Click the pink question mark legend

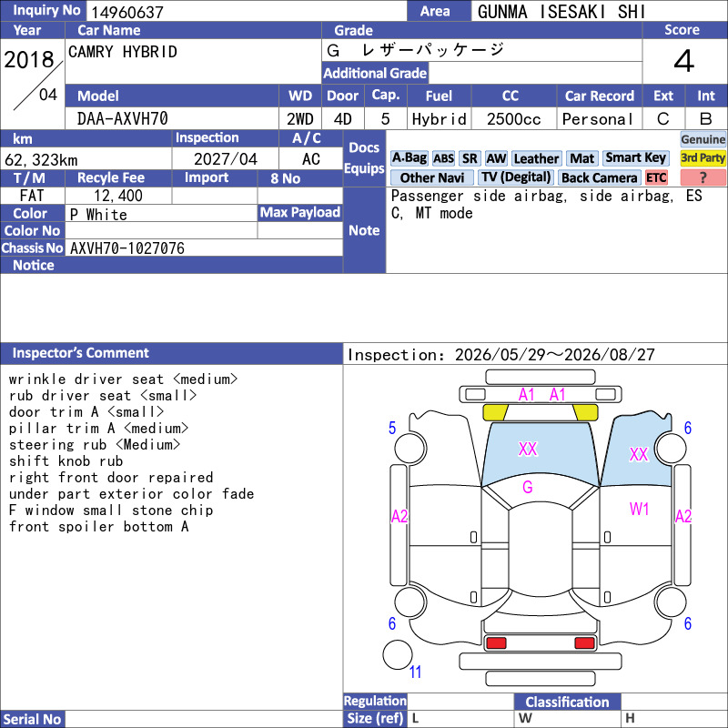coord(703,177)
